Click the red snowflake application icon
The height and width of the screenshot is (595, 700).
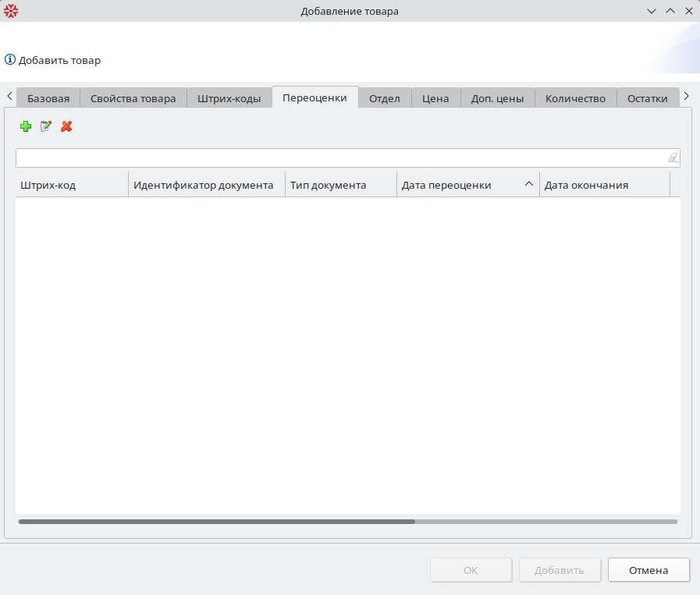[x=11, y=11]
